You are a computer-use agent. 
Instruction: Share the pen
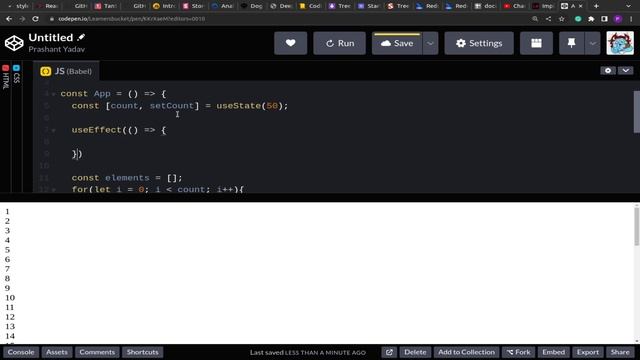[620, 352]
